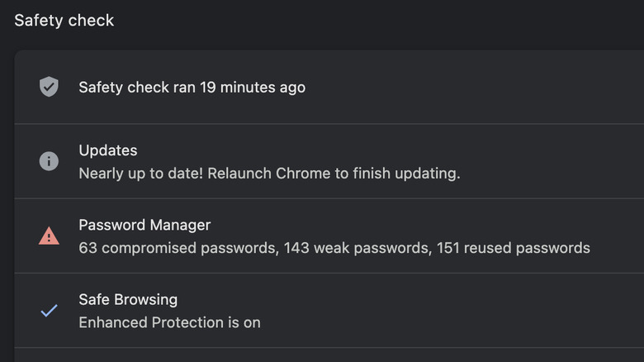Click 'Enhanced Protection is on' status

(169, 322)
